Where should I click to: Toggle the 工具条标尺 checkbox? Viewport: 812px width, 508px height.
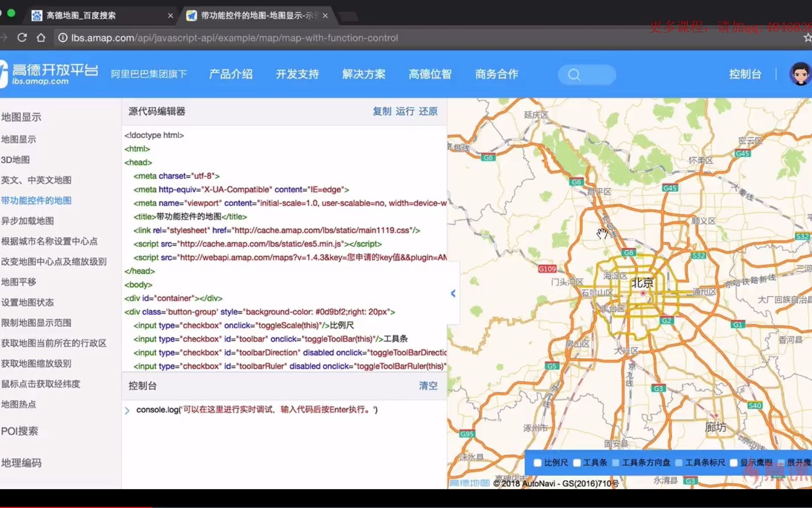679,463
